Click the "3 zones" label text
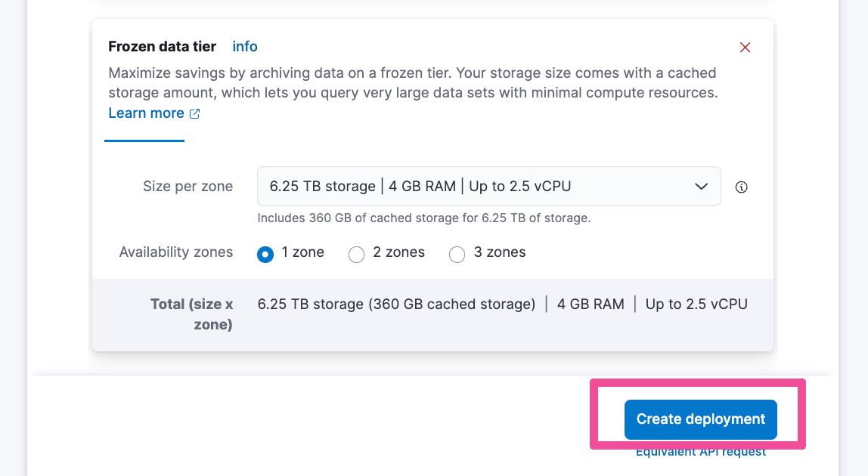 click(500, 252)
